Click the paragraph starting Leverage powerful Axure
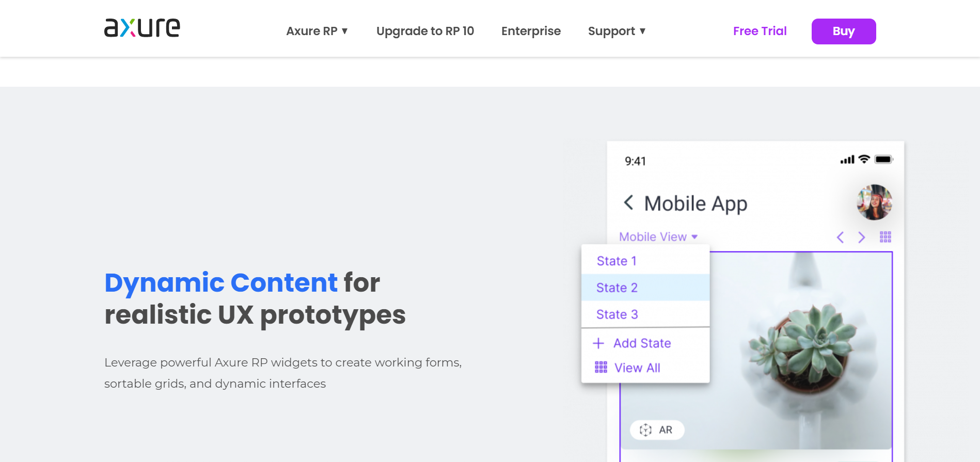Screen dimensions: 980x462 point(283,373)
